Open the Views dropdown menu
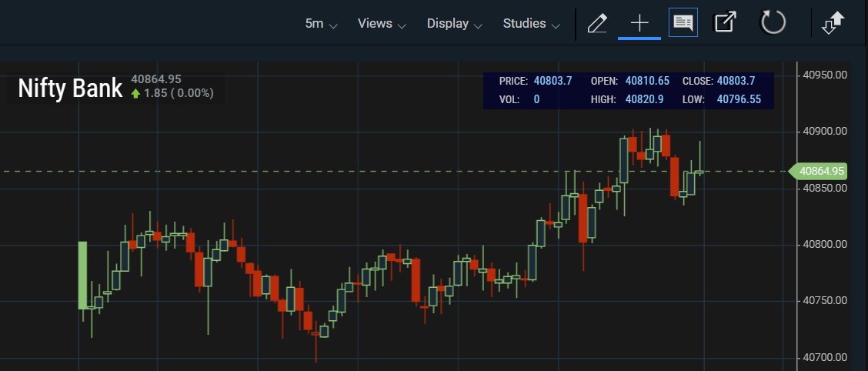The width and height of the screenshot is (868, 371). 382,24
